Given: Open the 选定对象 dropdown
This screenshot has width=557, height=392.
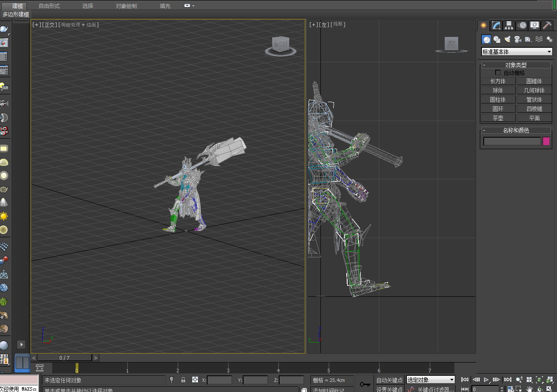Looking at the screenshot, I should [431, 380].
